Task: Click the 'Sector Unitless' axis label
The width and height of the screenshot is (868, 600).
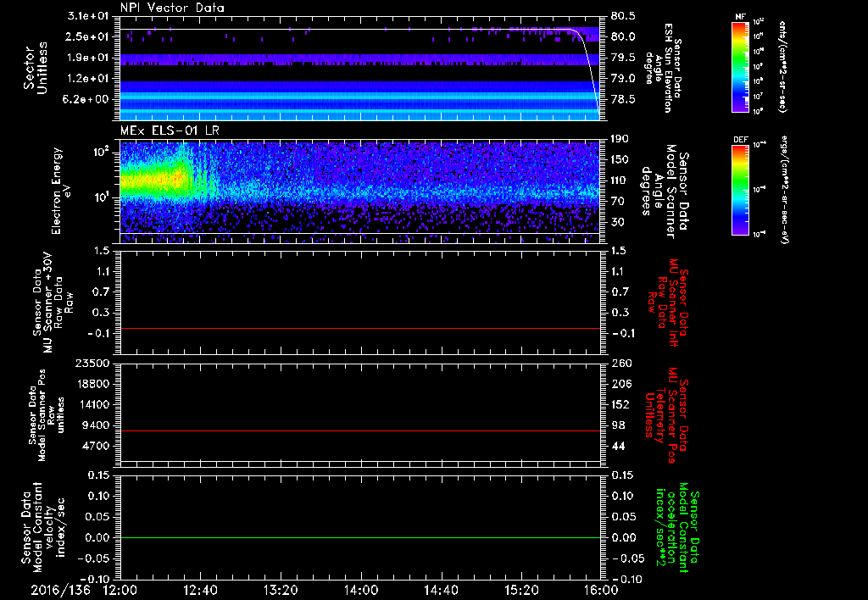Action: [x=34, y=68]
